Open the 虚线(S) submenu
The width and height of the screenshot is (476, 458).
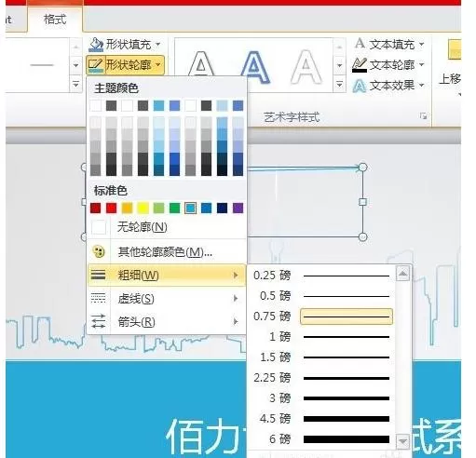coord(167,299)
